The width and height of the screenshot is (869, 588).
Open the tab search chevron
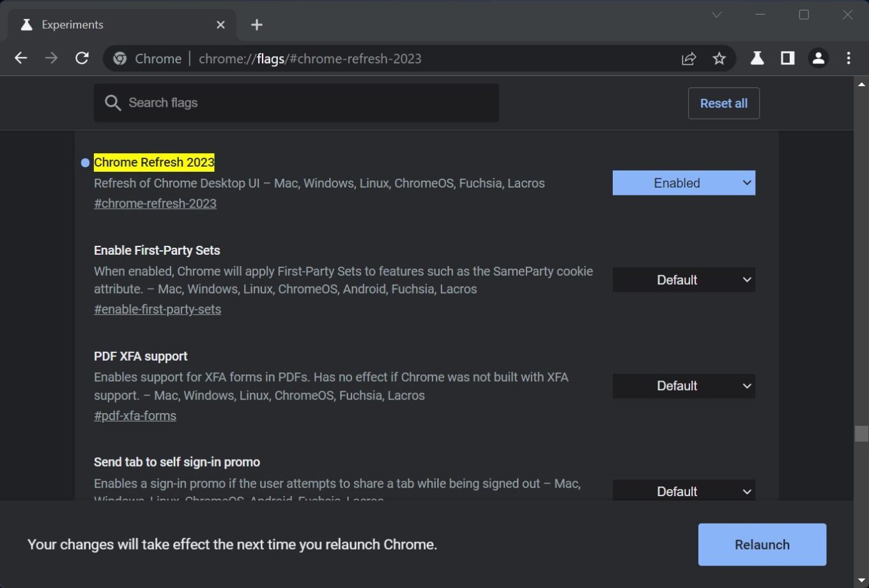(x=717, y=15)
